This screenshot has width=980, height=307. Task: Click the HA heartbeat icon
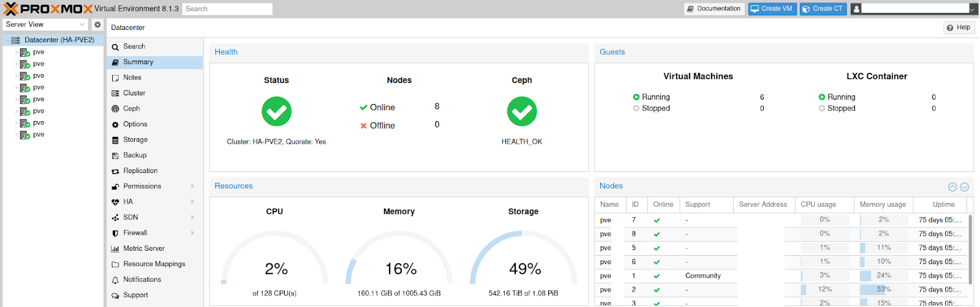point(115,202)
